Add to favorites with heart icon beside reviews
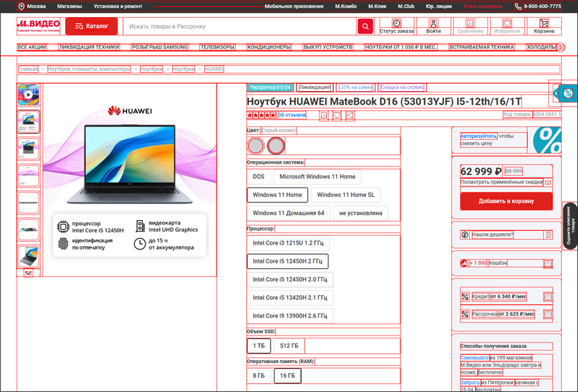Viewport: 578px width, 392px height. tap(337, 115)
